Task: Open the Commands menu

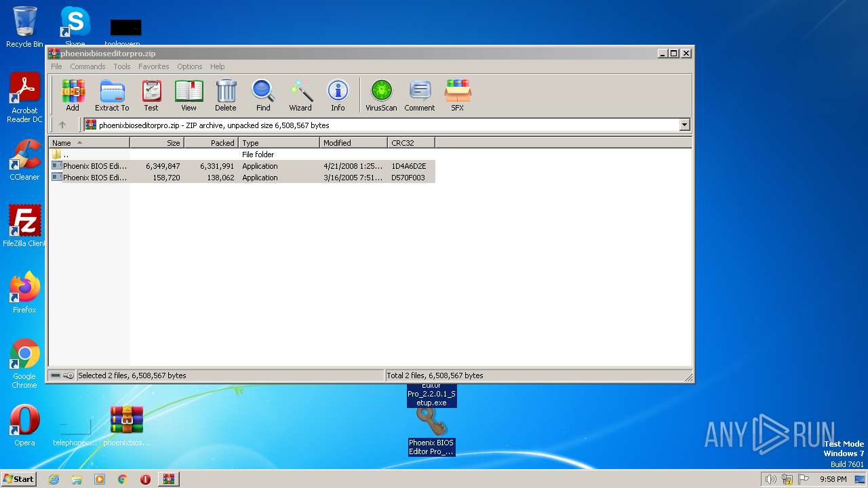Action: click(x=87, y=66)
